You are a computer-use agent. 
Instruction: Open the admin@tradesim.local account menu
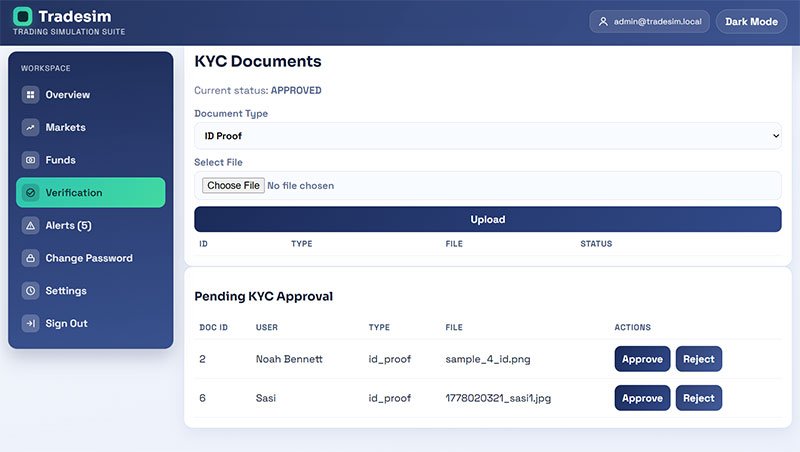(x=649, y=22)
